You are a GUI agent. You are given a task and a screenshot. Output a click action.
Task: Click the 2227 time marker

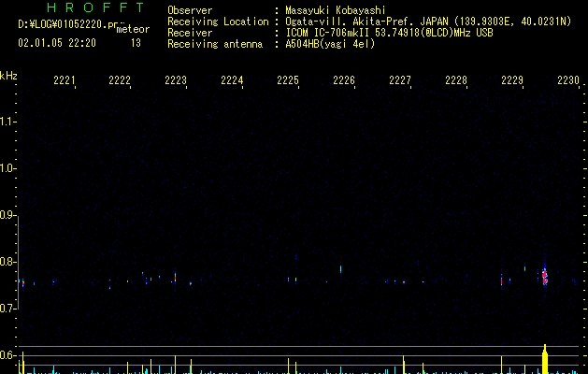[x=400, y=80]
